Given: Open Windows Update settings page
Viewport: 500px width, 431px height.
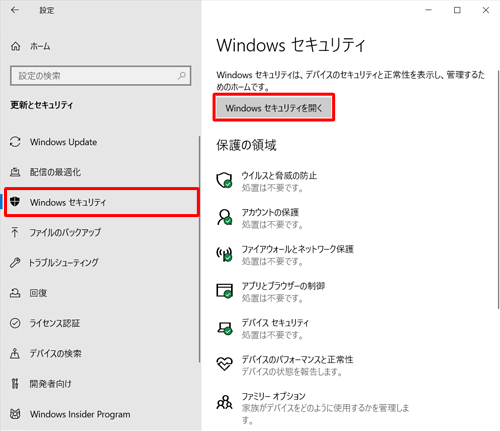Looking at the screenshot, I should tap(63, 142).
